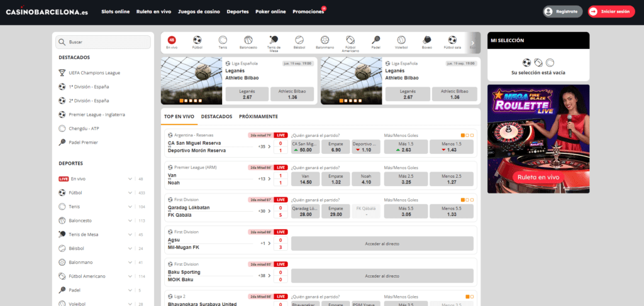
Task: Click Acceder al directo for Baku Sporting
Action: [382, 276]
